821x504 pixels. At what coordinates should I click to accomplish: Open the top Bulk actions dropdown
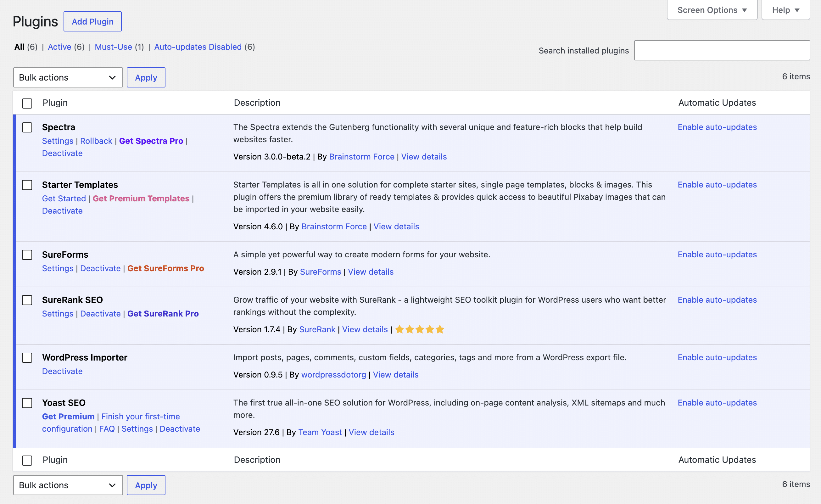click(x=68, y=78)
